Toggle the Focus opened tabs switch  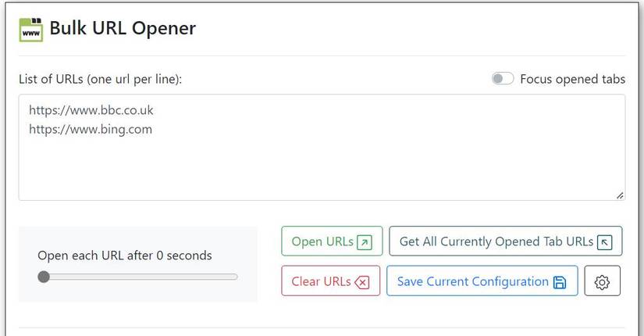(503, 79)
